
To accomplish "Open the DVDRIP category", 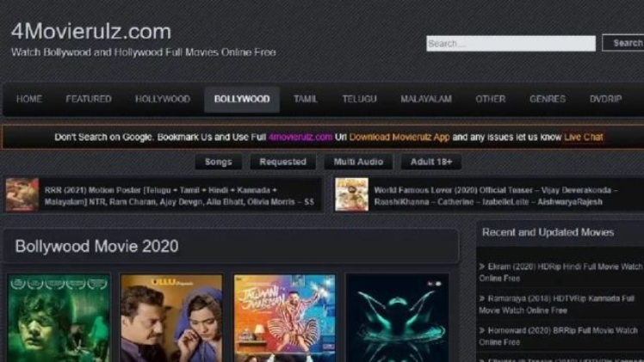I will pos(605,99).
